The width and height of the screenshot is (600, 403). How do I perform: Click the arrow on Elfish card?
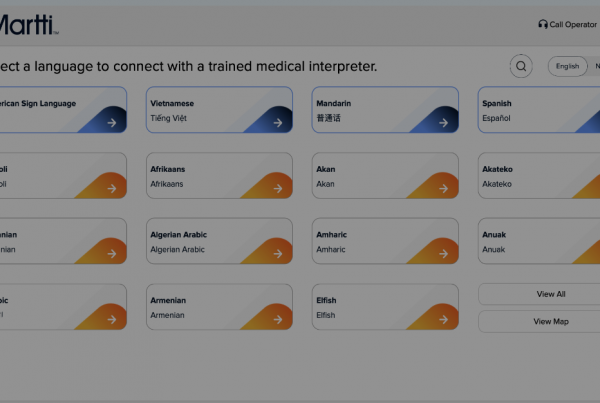tap(443, 320)
